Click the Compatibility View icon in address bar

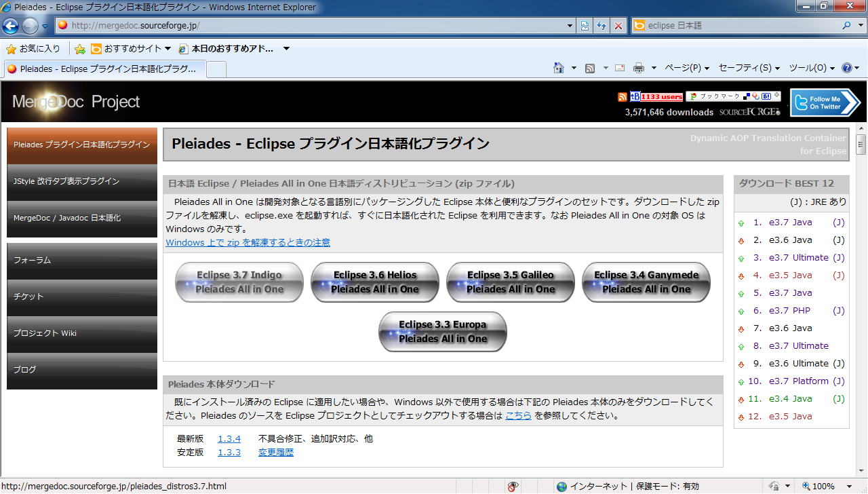pyautogui.click(x=585, y=26)
